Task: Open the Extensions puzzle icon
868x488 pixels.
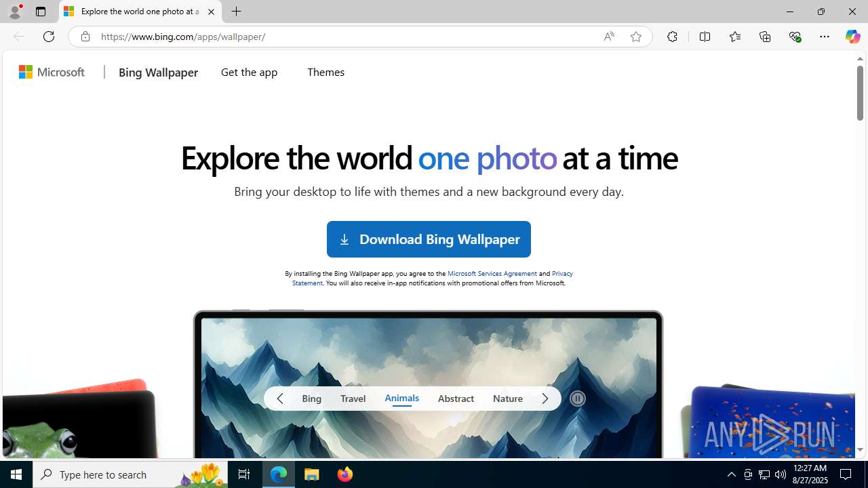Action: coord(672,37)
